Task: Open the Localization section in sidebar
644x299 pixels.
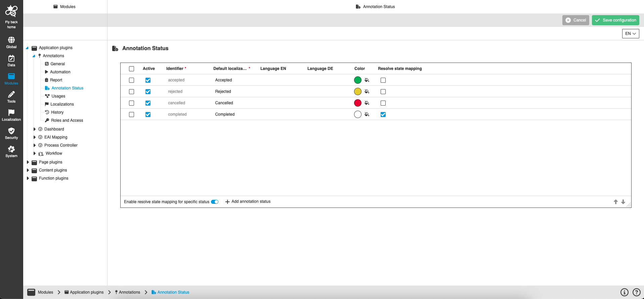Action: pyautogui.click(x=11, y=115)
